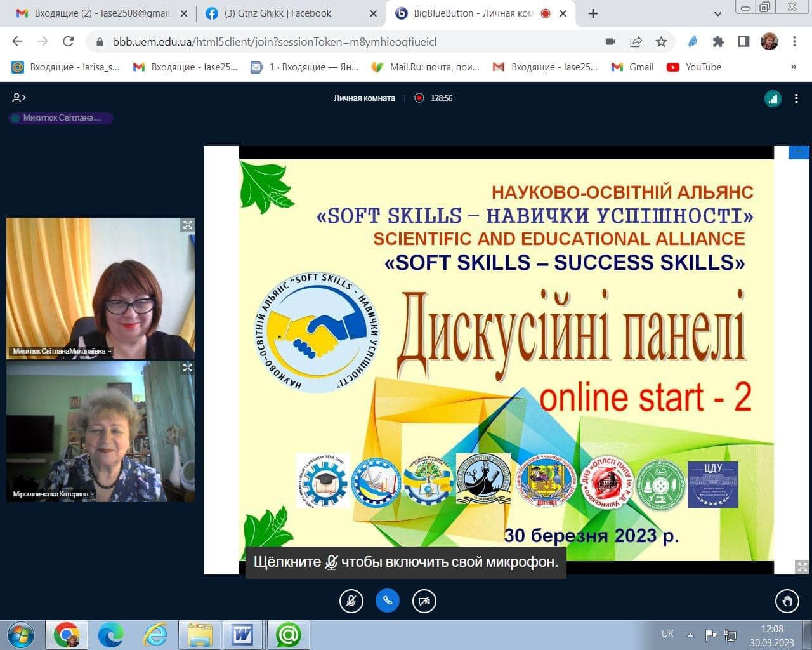812x650 pixels.
Task: Go back in browser history
Action: (x=18, y=41)
